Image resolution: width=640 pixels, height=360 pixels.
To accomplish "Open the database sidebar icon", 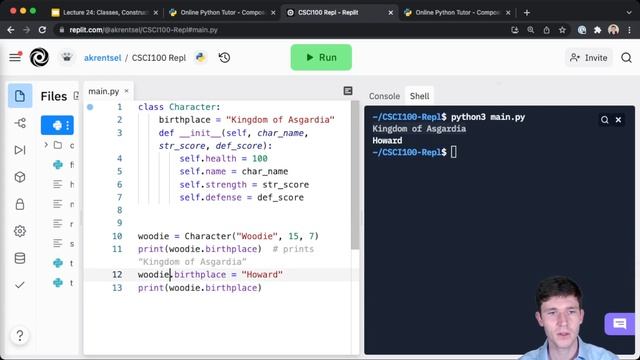I will pos(20,258).
